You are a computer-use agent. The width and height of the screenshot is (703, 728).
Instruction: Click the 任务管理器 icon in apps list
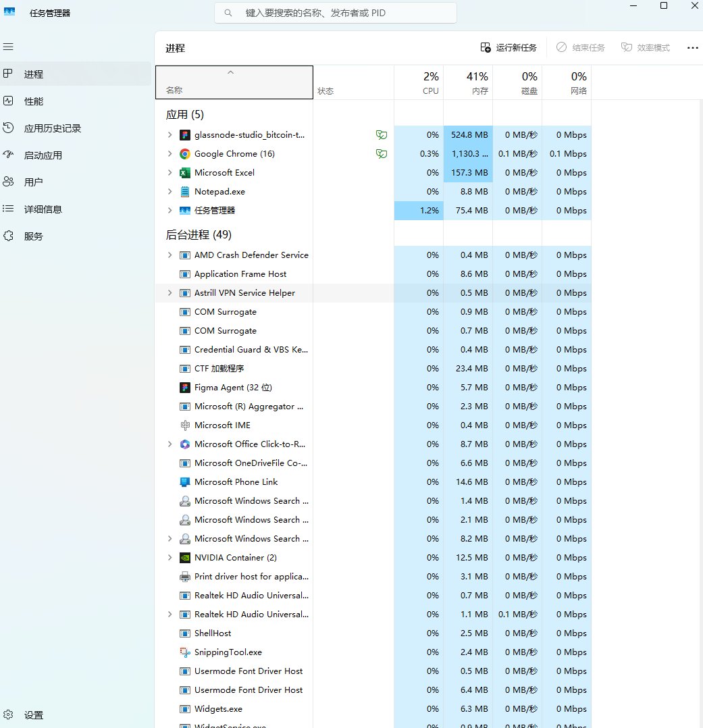click(185, 211)
